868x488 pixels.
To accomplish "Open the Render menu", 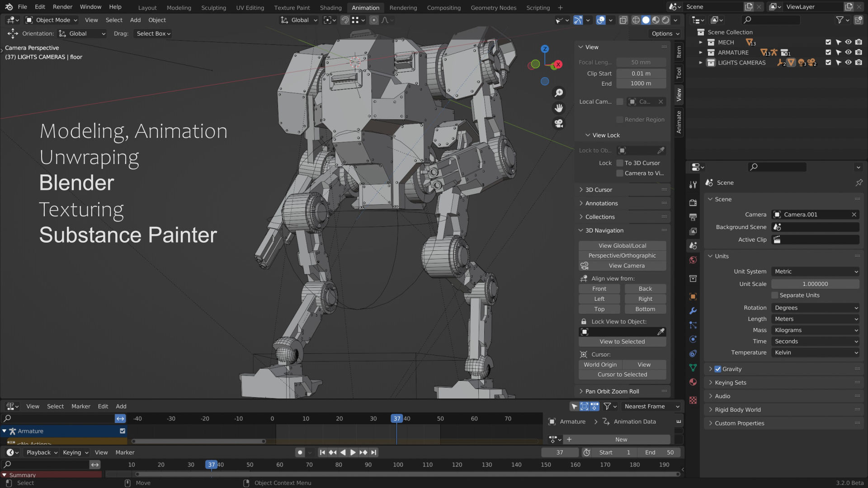I will tap(62, 7).
